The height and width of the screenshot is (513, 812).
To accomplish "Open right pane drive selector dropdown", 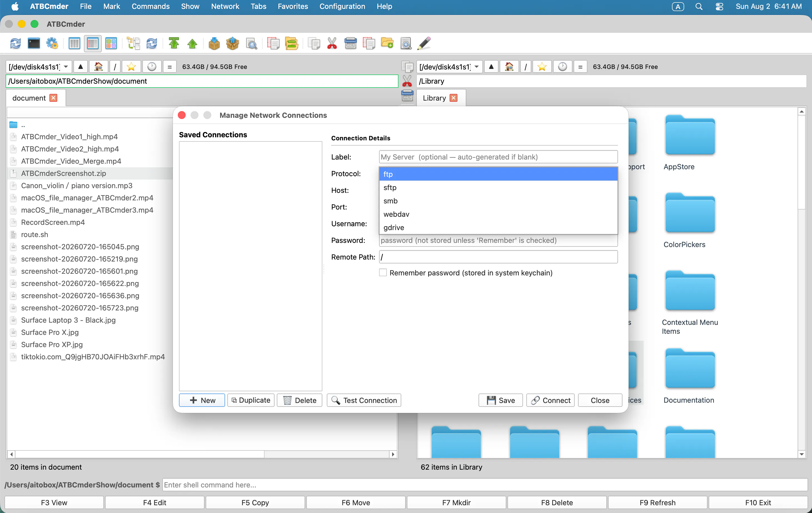I will click(450, 67).
